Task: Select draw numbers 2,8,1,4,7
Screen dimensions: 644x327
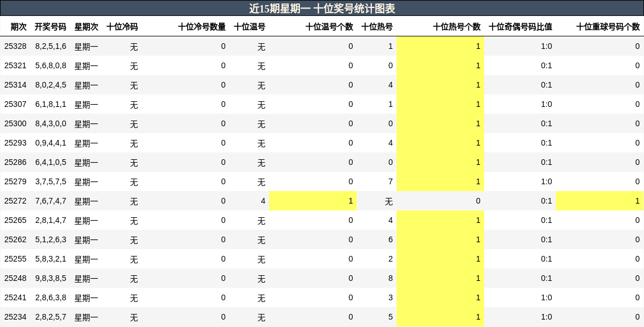Action: tap(51, 220)
